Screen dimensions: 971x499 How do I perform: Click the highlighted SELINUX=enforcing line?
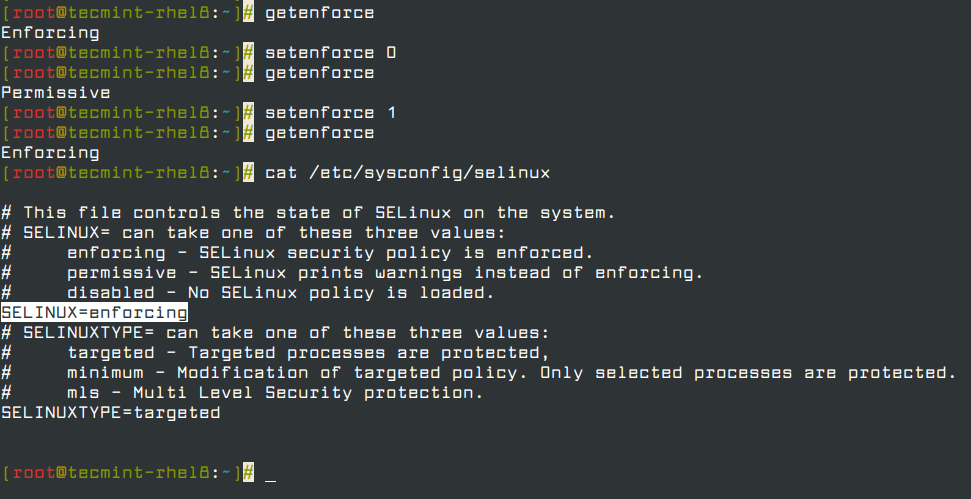coord(94,313)
